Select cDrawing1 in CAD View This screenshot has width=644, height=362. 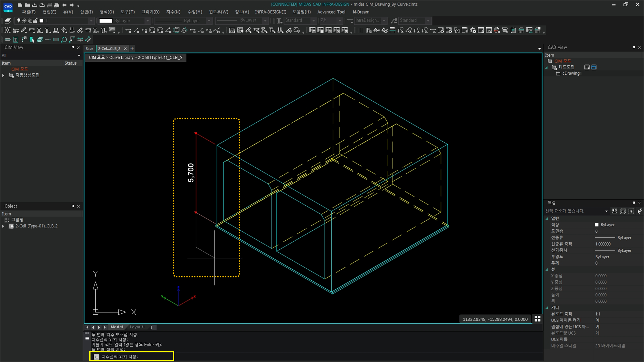pos(572,73)
